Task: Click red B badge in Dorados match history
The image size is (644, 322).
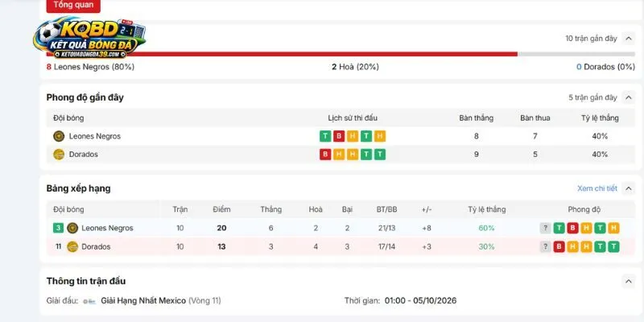Action: pos(325,155)
